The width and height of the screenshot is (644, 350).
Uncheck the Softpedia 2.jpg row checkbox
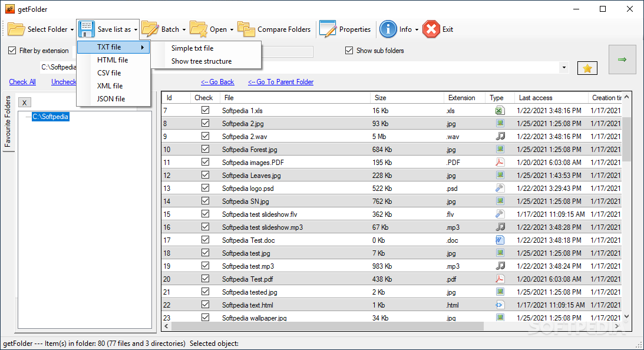pos(206,123)
